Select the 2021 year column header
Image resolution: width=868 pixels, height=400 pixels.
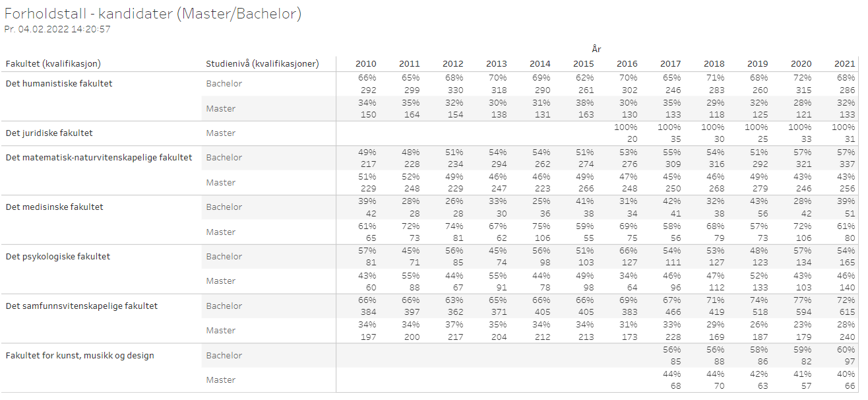845,64
